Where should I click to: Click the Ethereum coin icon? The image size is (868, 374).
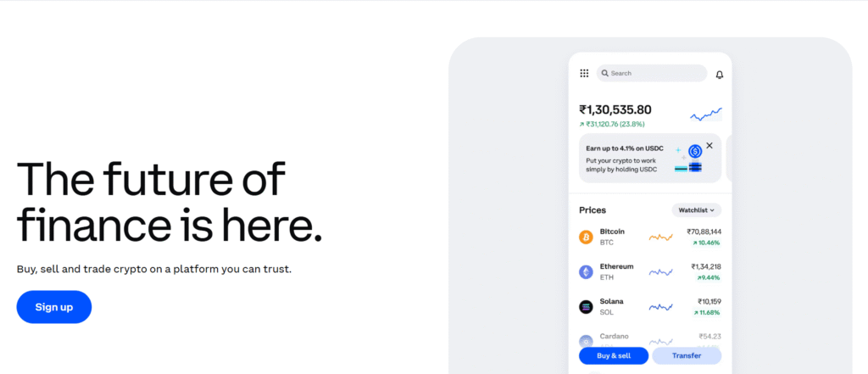click(586, 272)
